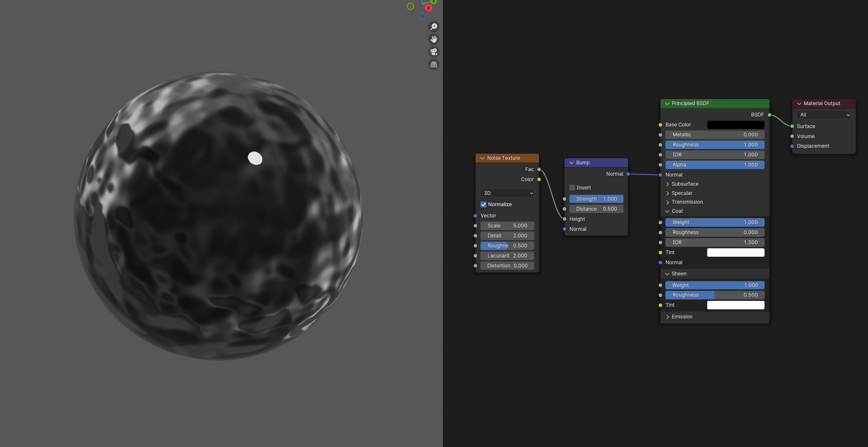Click the blue negative Z axis gizmo circle
The image size is (868, 447).
(x=422, y=16)
